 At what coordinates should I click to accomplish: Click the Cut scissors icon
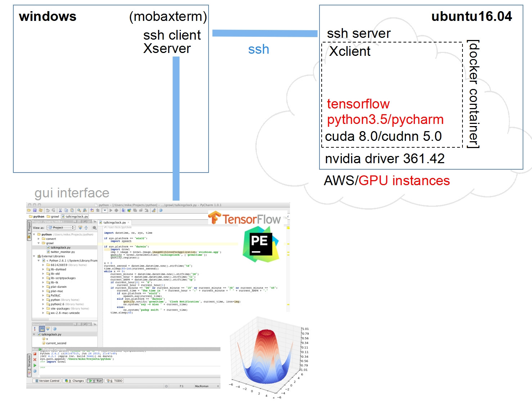60,210
